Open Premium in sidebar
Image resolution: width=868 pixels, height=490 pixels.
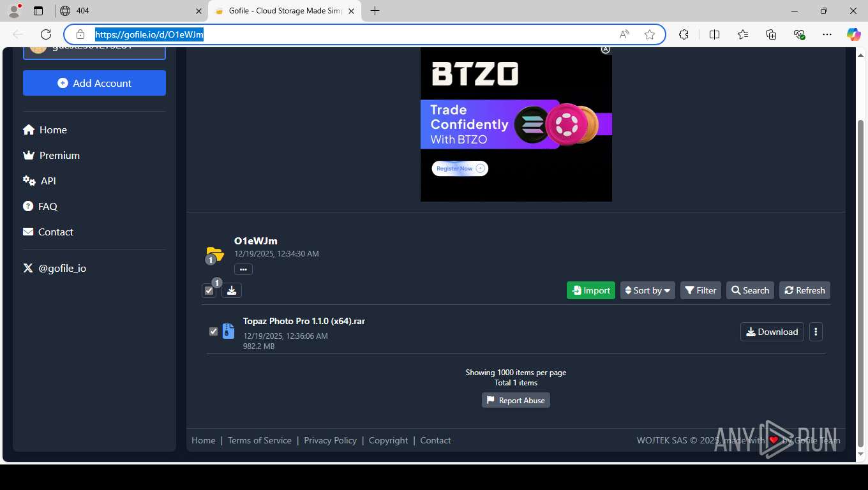pos(51,155)
